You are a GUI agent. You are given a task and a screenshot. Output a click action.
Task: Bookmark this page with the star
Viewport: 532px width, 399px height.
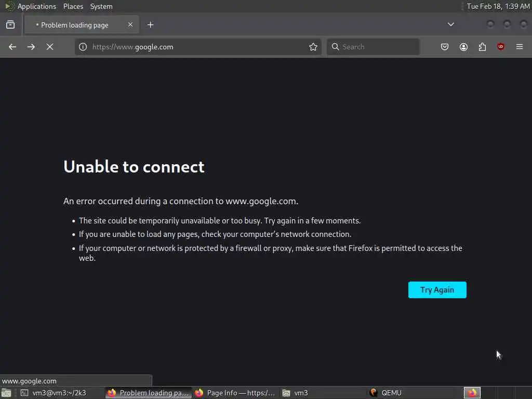(x=313, y=47)
